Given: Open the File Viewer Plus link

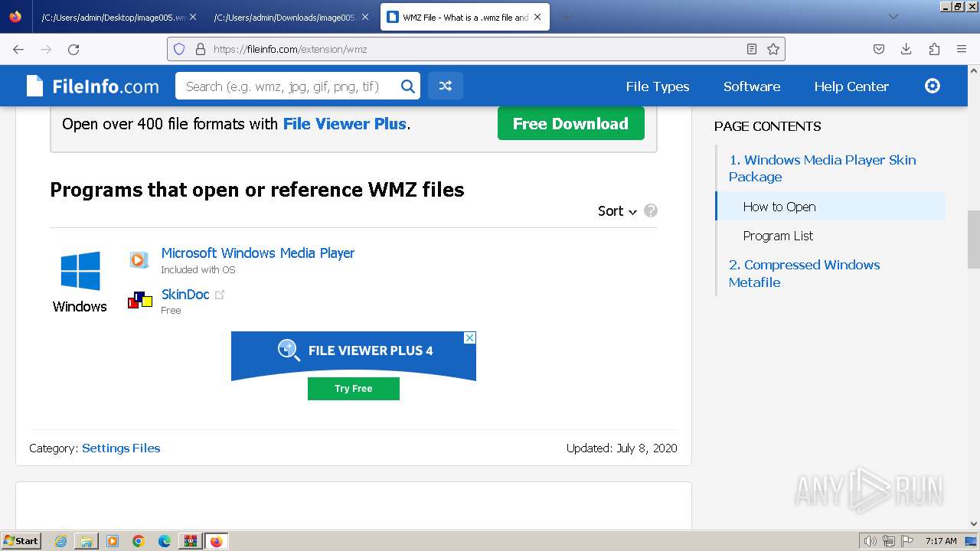Looking at the screenshot, I should point(345,124).
